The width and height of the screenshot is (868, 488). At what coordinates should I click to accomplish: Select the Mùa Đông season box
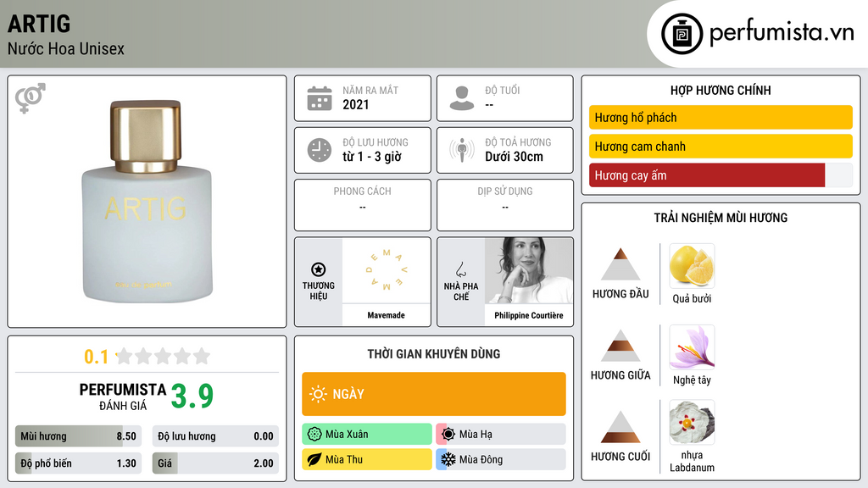pyautogui.click(x=501, y=459)
